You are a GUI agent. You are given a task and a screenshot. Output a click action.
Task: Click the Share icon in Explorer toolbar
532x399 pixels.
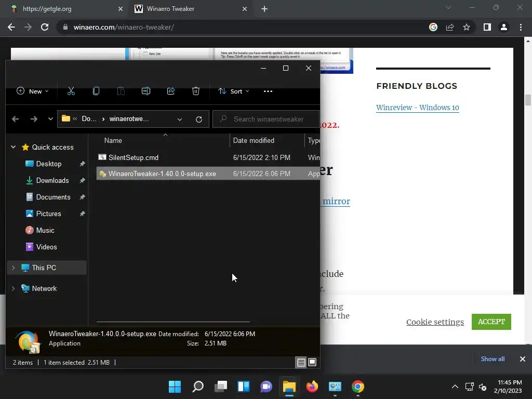tap(170, 91)
